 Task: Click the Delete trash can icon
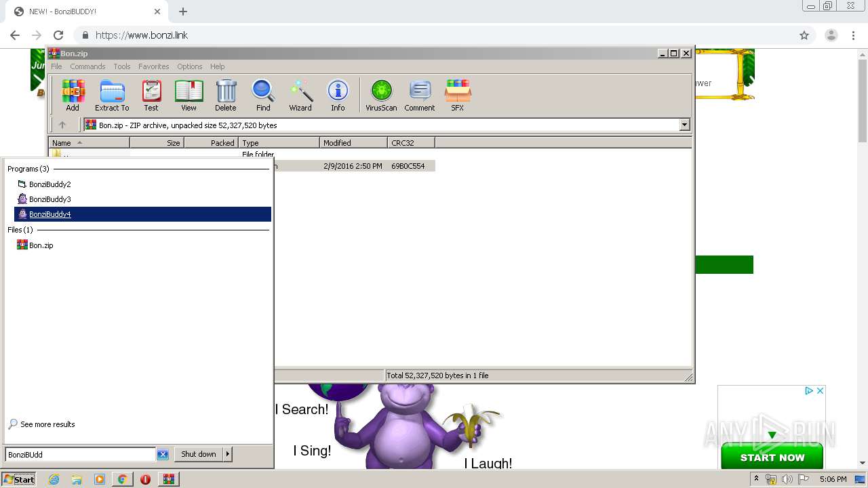(226, 95)
